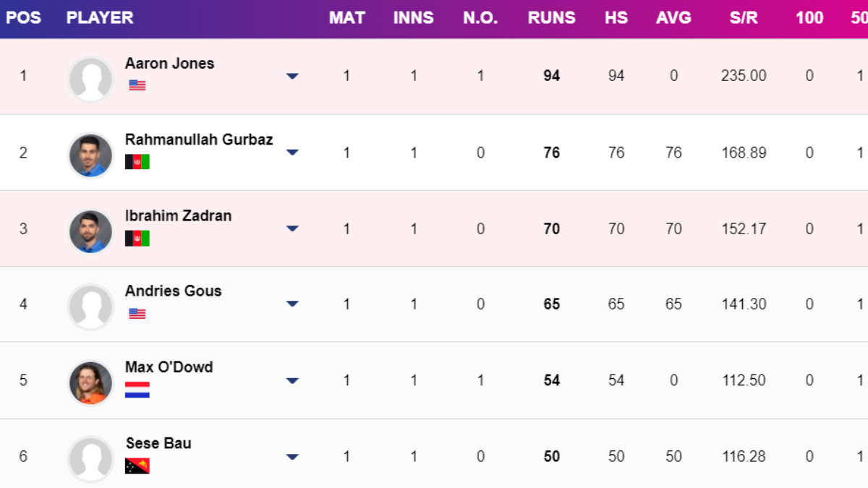This screenshot has height=488, width=868.
Task: Click Rahmanullah Gurbaz's Afghanistan flag icon
Action: point(137,162)
